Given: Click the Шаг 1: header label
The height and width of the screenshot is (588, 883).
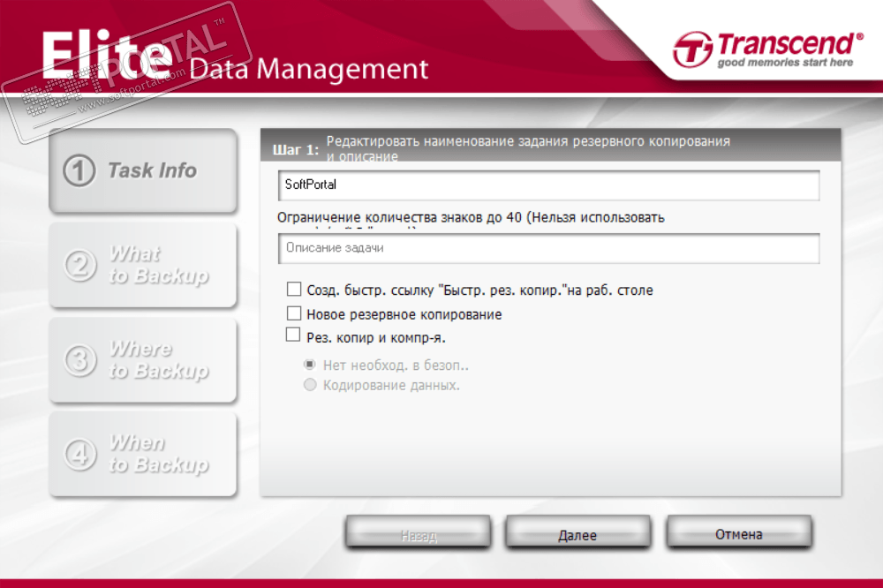Looking at the screenshot, I should [296, 150].
